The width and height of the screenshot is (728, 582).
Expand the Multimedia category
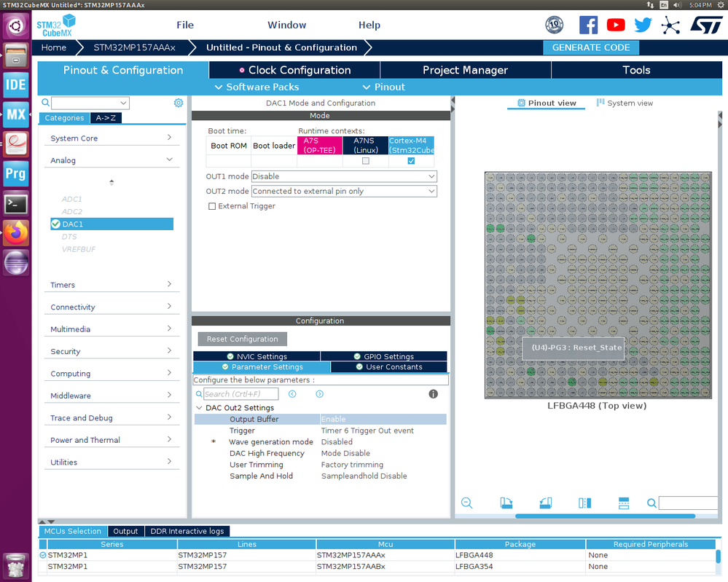coord(111,329)
